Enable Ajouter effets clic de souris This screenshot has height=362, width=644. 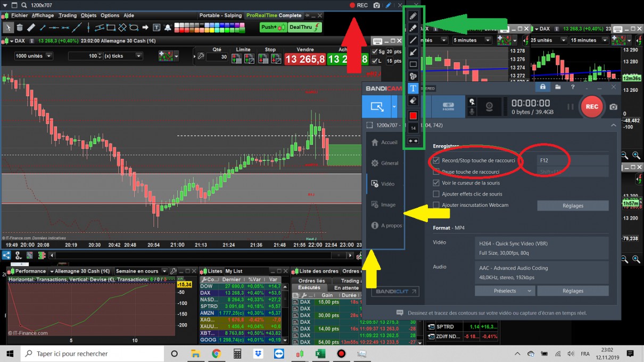(436, 194)
